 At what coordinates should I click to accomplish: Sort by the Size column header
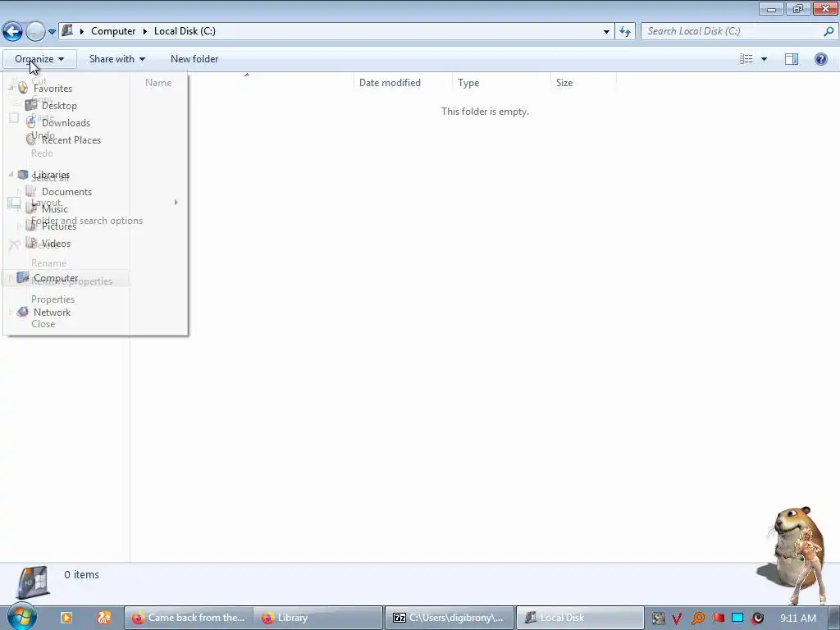(564, 83)
